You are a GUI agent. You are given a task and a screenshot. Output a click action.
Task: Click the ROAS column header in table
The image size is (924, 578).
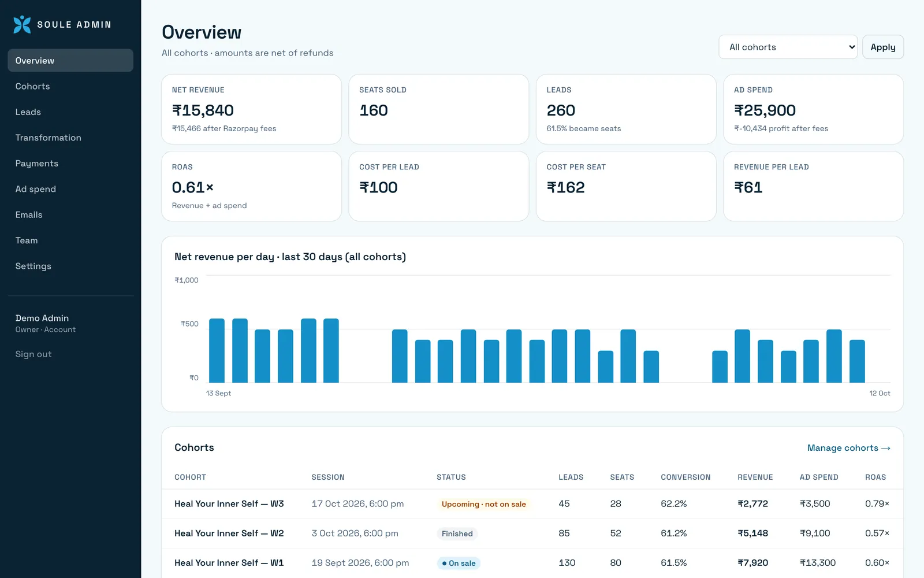pyautogui.click(x=875, y=477)
